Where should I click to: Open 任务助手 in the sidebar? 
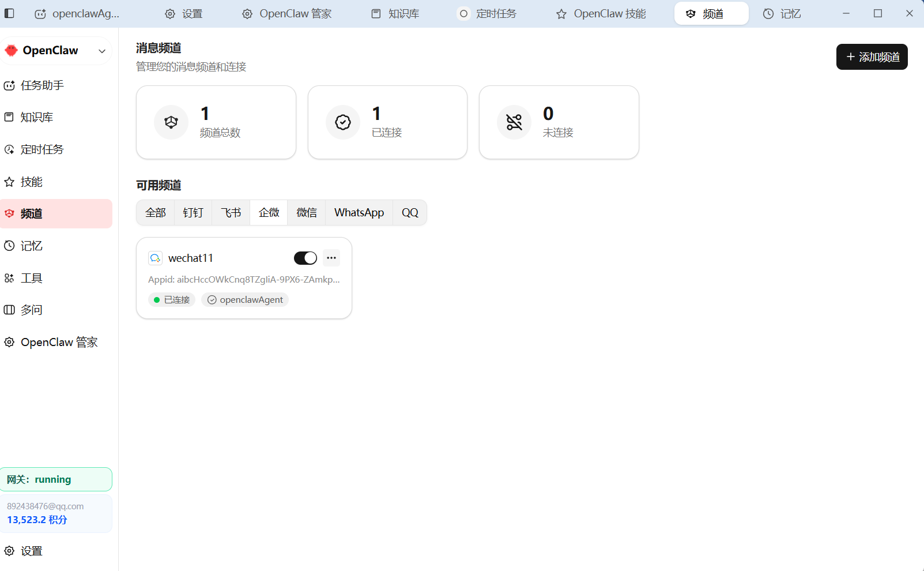point(56,85)
